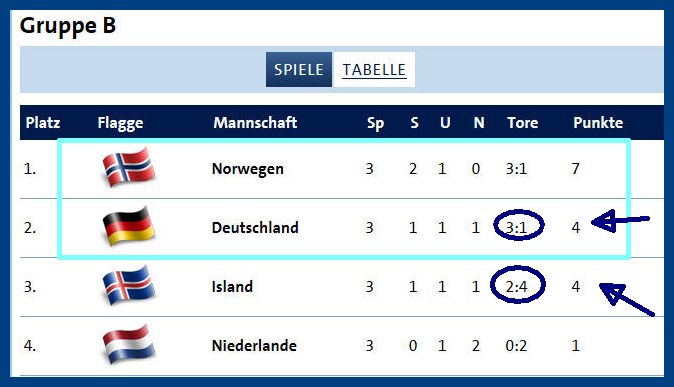The image size is (674, 387).
Task: Switch to the SPIELE tab
Action: click(299, 70)
